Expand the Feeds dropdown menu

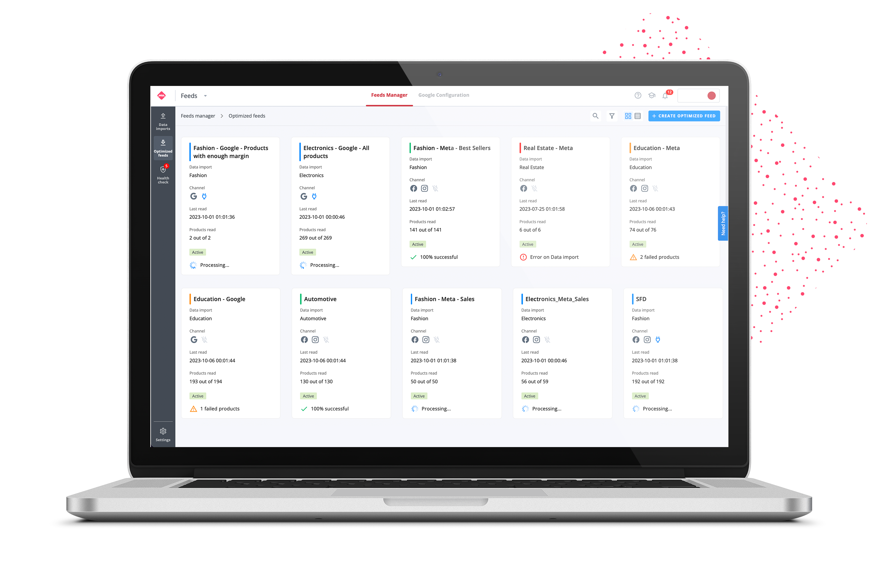[207, 96]
